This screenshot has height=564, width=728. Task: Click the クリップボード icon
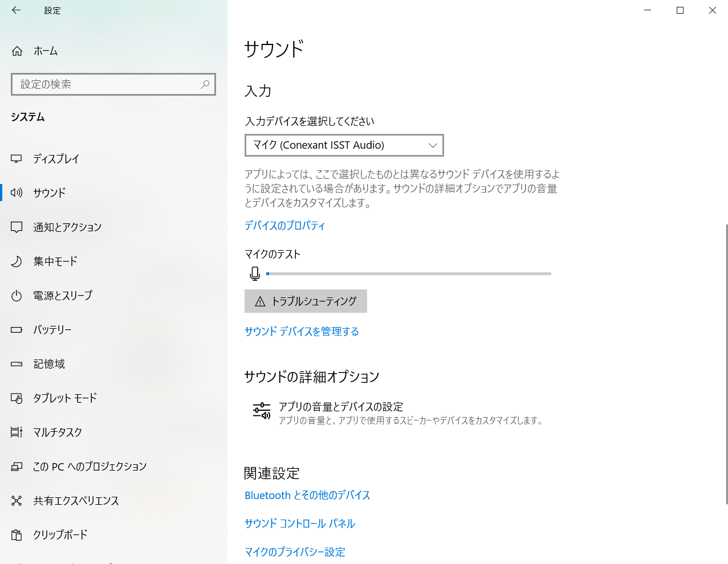17,535
